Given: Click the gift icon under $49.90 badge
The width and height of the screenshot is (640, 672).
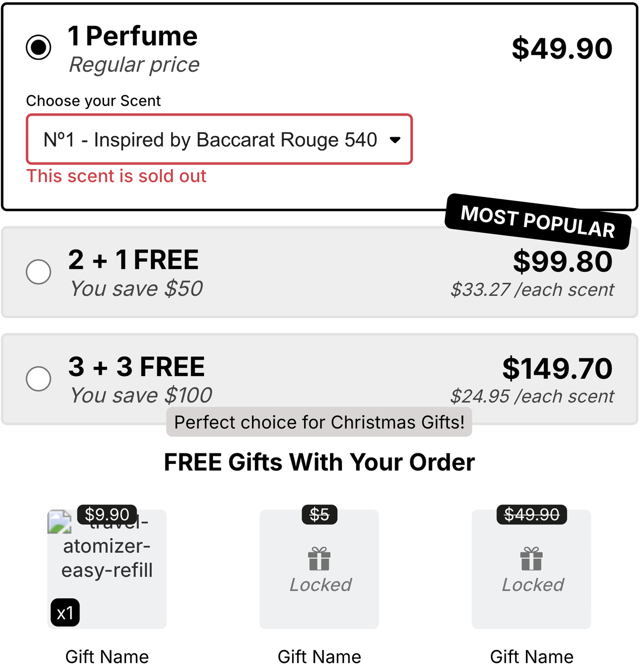Looking at the screenshot, I should (x=531, y=559).
